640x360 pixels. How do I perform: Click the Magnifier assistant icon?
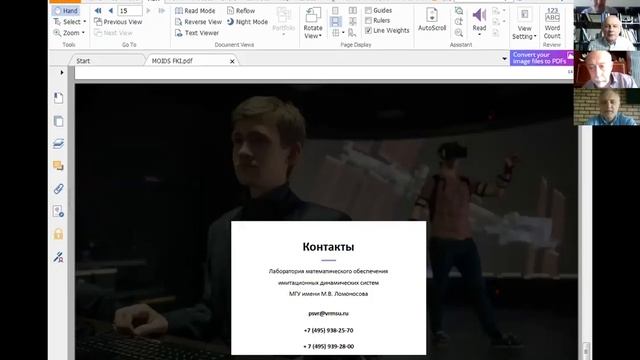coord(459,32)
